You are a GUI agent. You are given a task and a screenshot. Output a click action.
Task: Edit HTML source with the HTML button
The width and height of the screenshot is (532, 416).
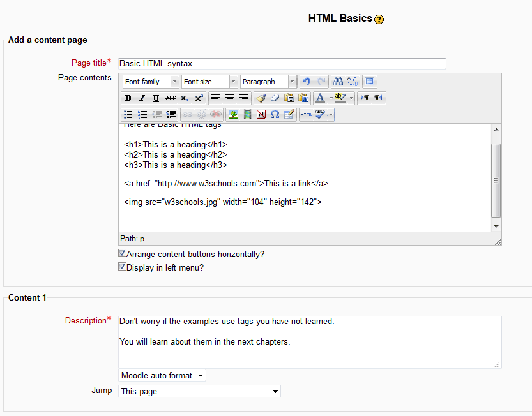(x=307, y=115)
